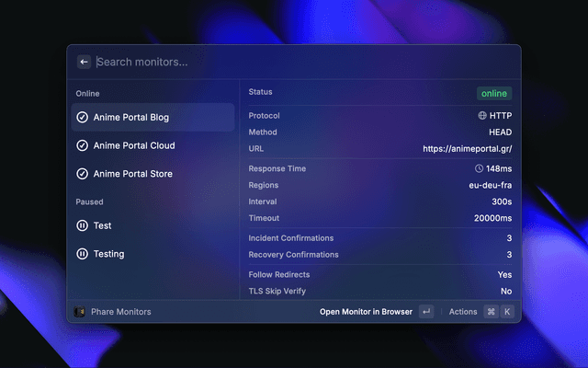This screenshot has height=368, width=588.
Task: Open the Anime Portal Store monitor
Action: point(133,174)
